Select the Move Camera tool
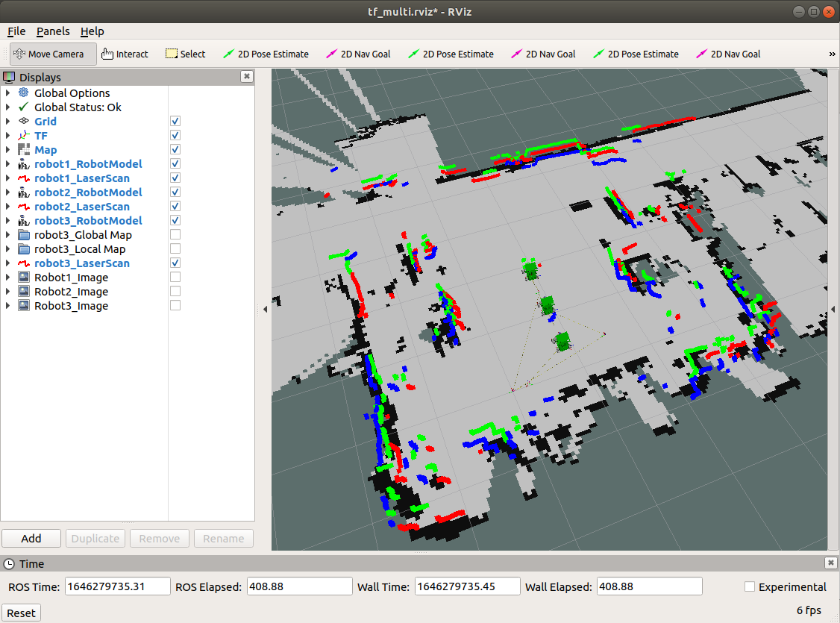840x623 pixels. point(52,54)
